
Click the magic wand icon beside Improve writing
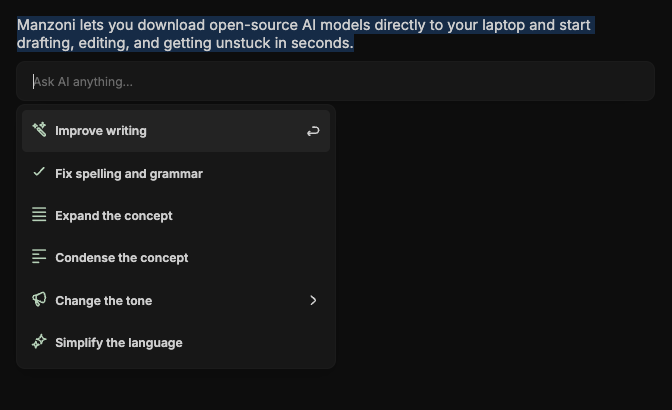(x=39, y=130)
